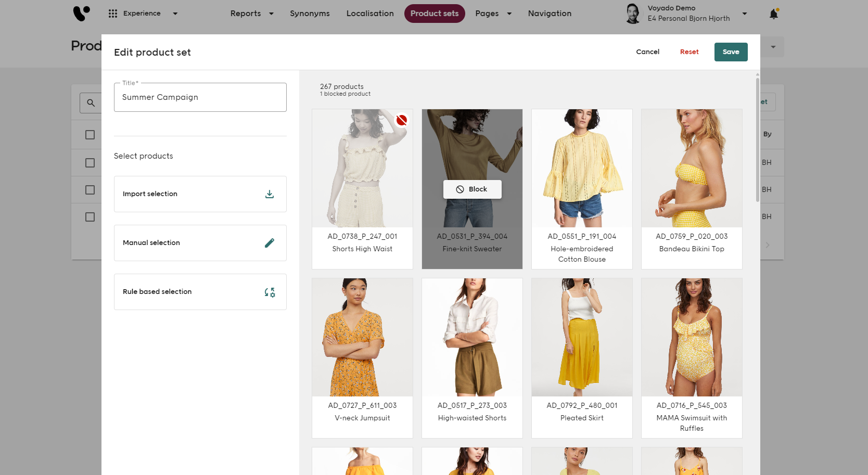The image size is (868, 475).
Task: Cancel editing the product set
Action: (x=647, y=52)
